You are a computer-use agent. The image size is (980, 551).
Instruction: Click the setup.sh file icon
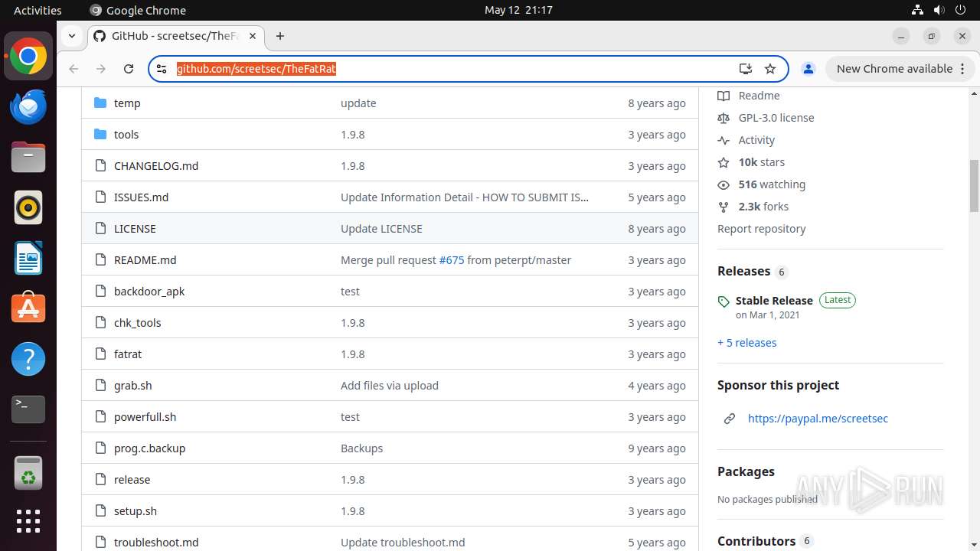coord(100,510)
